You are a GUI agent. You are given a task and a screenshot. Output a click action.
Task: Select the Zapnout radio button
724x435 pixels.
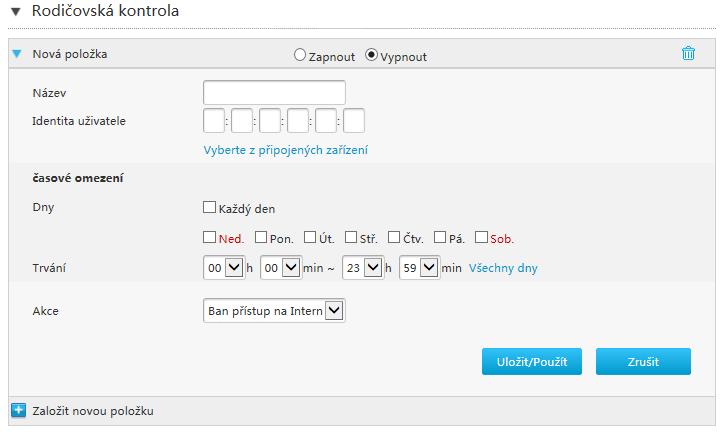[x=300, y=55]
